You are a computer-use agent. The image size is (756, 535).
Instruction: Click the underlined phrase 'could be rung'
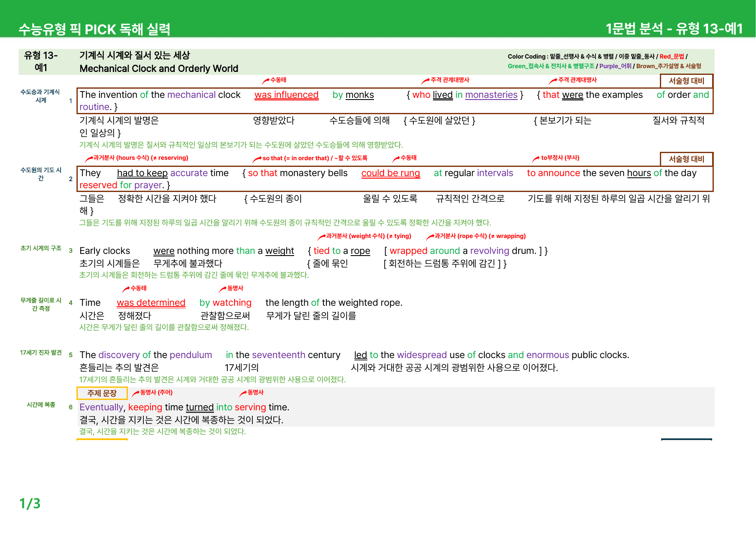coord(390,173)
